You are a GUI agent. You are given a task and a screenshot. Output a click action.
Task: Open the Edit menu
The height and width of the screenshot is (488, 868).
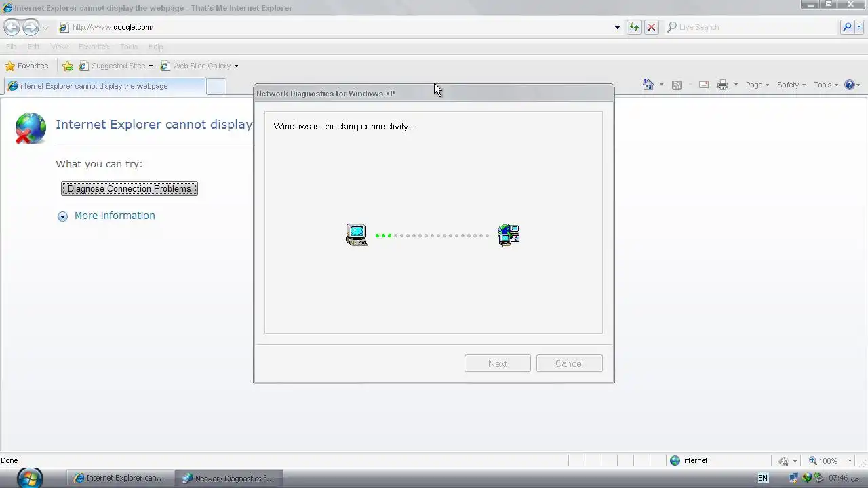34,47
